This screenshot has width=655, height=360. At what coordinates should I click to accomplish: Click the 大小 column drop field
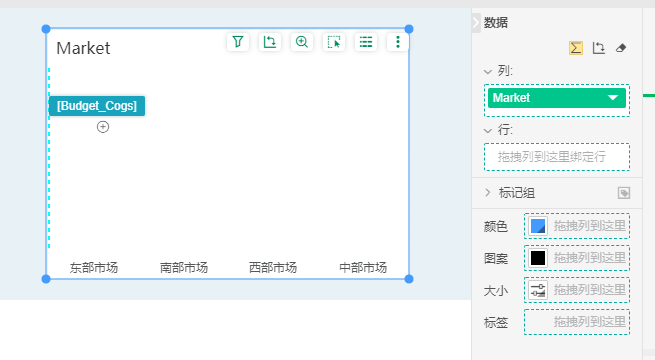[x=577, y=290]
